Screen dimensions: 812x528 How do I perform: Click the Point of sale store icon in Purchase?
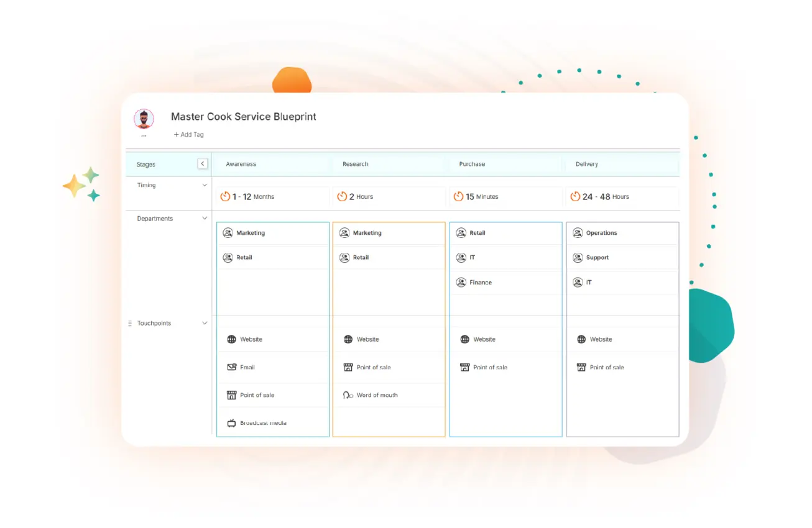(464, 367)
